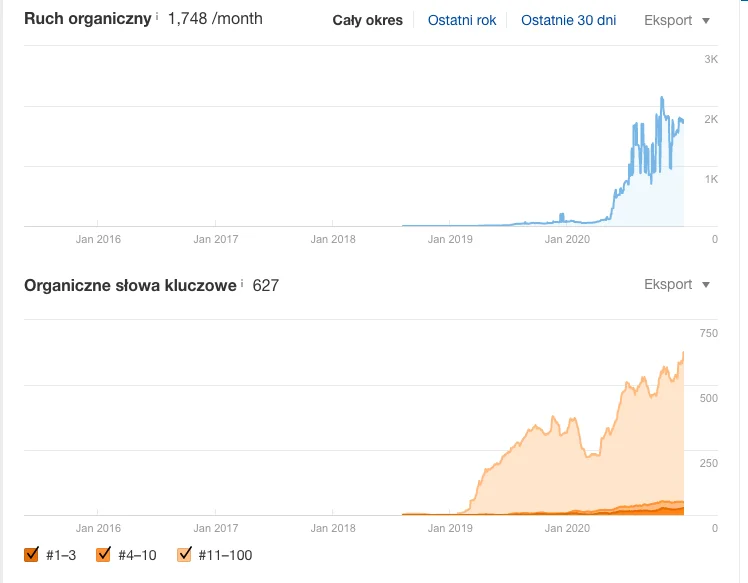Click the 627 keywords count

point(265,285)
